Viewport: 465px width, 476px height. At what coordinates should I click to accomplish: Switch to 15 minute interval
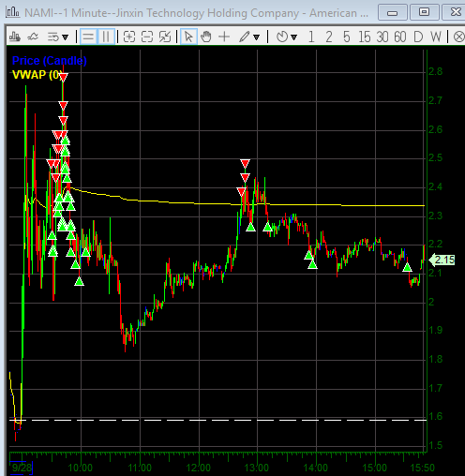click(x=365, y=37)
